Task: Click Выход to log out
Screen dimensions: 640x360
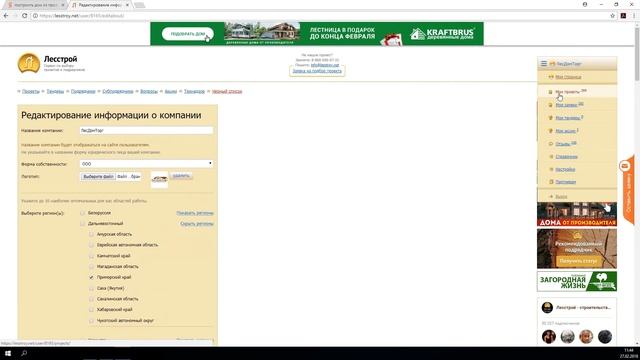Action: pos(561,197)
